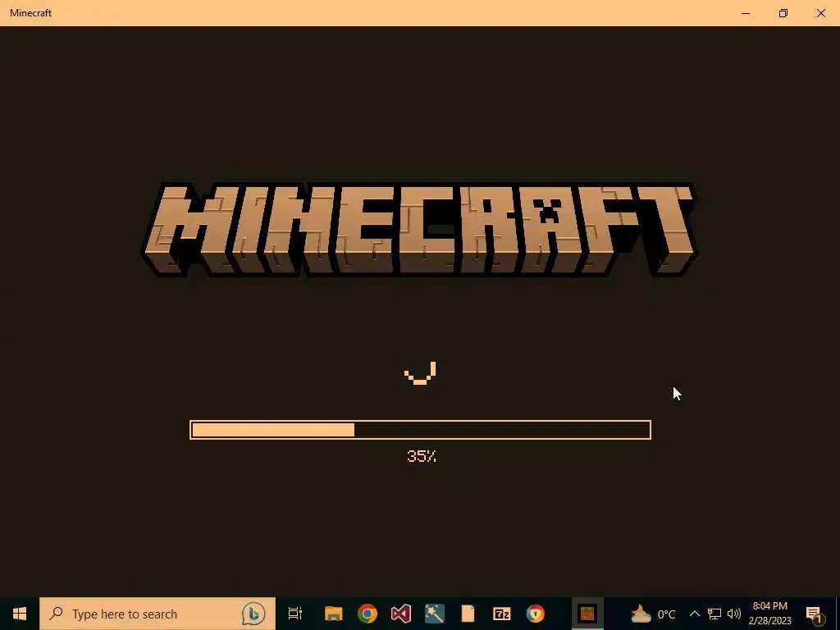Screen dimensions: 840x630
Task: Open the clock showing 8:04 PM
Action: tap(769, 614)
